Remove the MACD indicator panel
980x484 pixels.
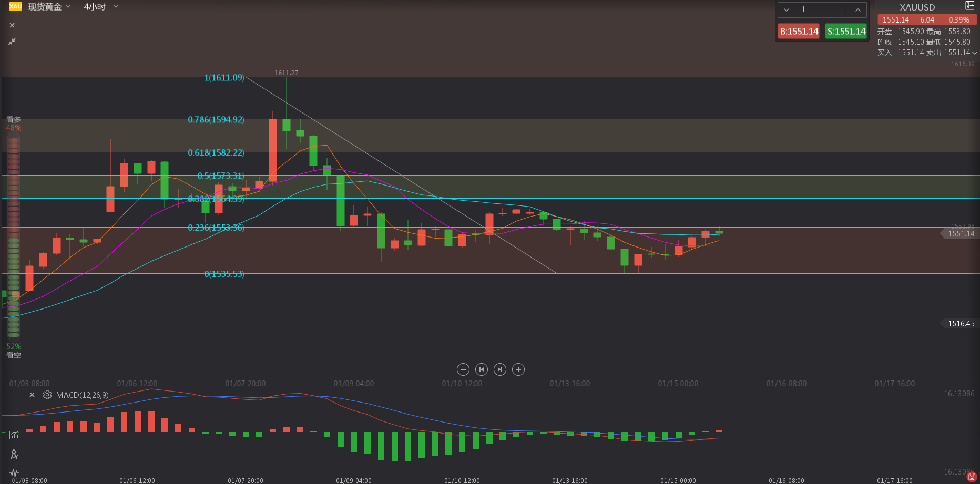point(32,395)
